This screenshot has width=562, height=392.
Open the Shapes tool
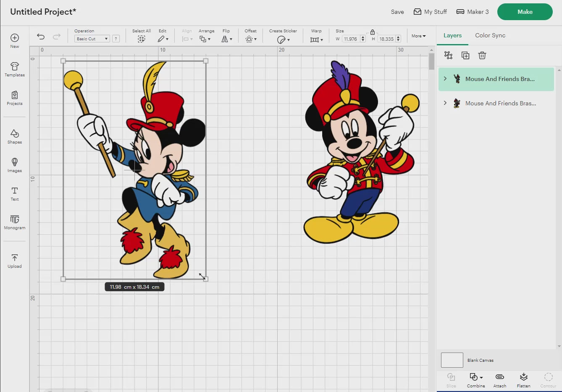tap(15, 136)
